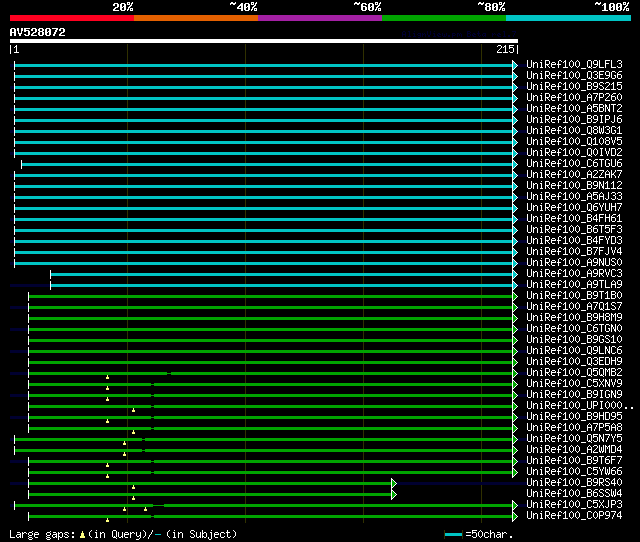Click yellow gap marker under Q5QMB2 bar
Viewport: 640px width, 542px height.
pos(107,377)
